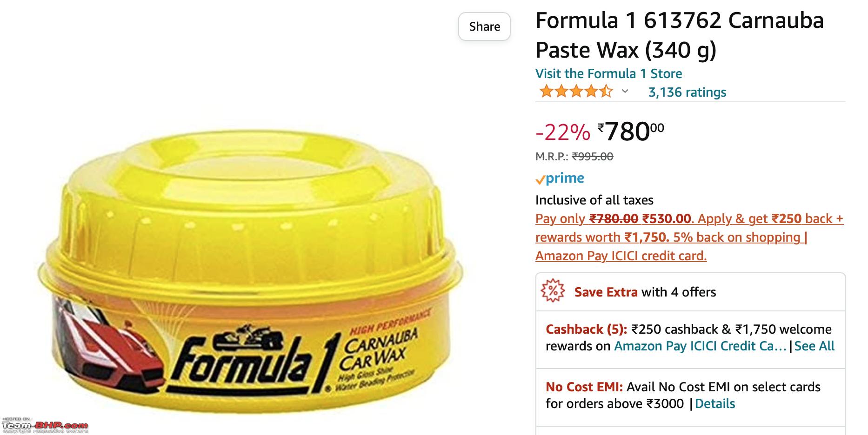Click See All cashback offers

pyautogui.click(x=814, y=346)
